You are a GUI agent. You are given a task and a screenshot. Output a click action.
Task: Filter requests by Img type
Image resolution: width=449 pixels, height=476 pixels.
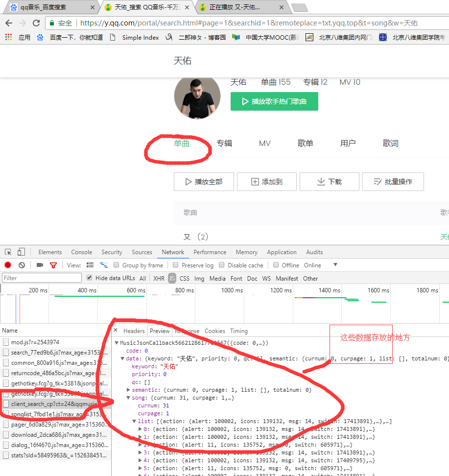point(199,278)
